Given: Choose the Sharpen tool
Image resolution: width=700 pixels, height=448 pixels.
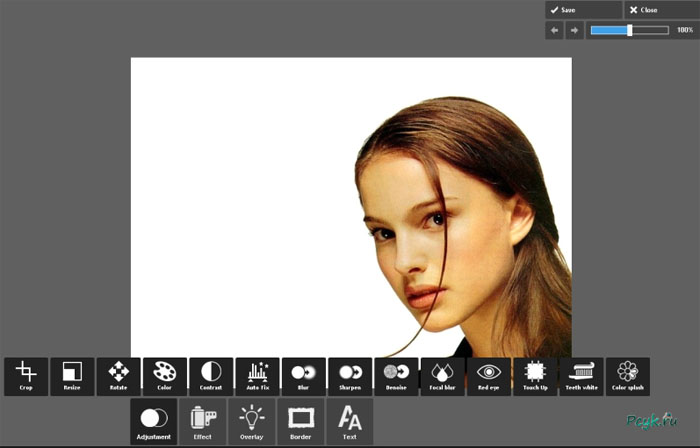Looking at the screenshot, I should [350, 377].
